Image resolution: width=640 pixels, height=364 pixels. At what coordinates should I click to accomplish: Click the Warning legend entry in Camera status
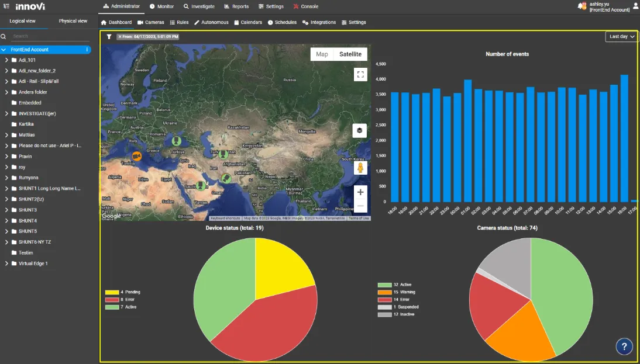click(396, 292)
